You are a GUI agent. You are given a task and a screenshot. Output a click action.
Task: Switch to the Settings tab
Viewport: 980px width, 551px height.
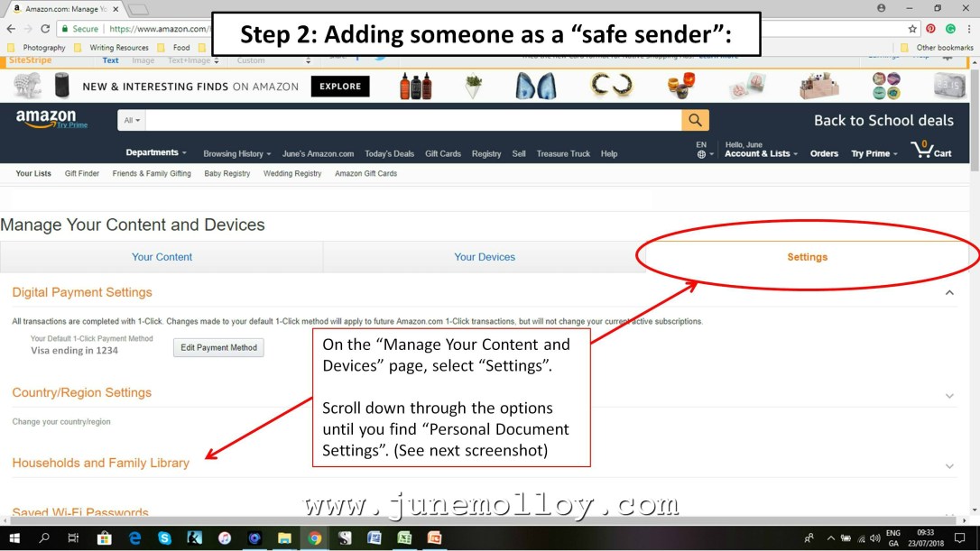[x=807, y=257]
